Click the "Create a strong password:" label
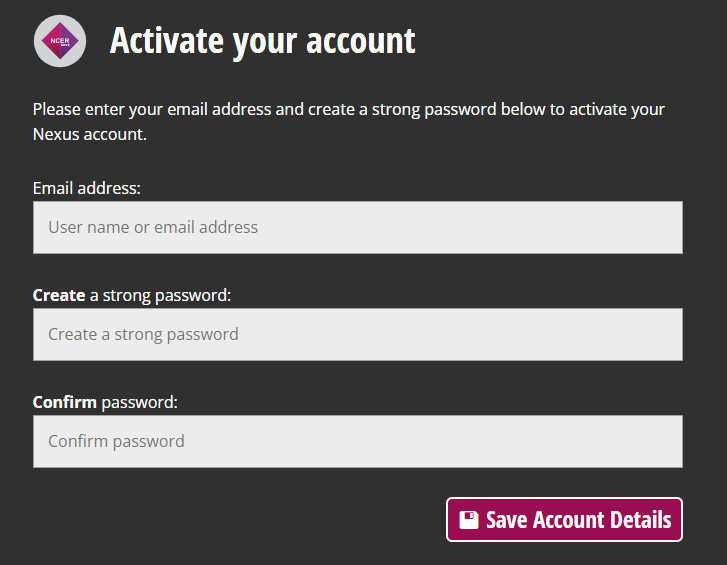Screen dimensions: 727x565 (x=132, y=295)
